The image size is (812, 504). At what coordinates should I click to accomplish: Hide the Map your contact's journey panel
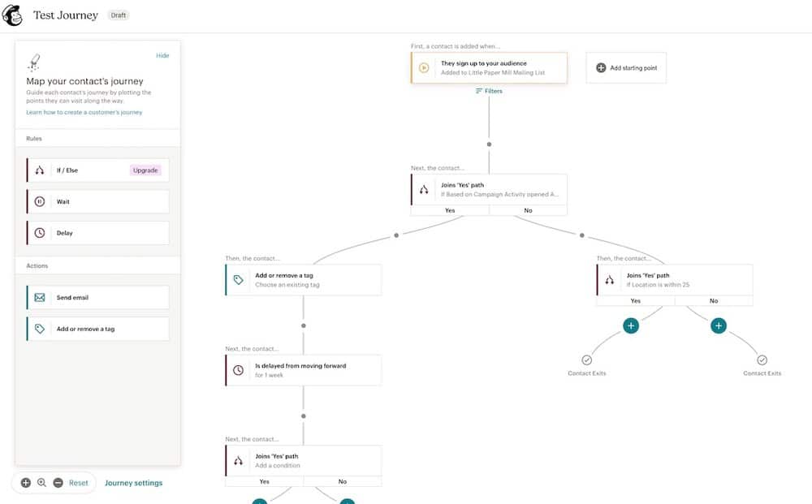(162, 55)
